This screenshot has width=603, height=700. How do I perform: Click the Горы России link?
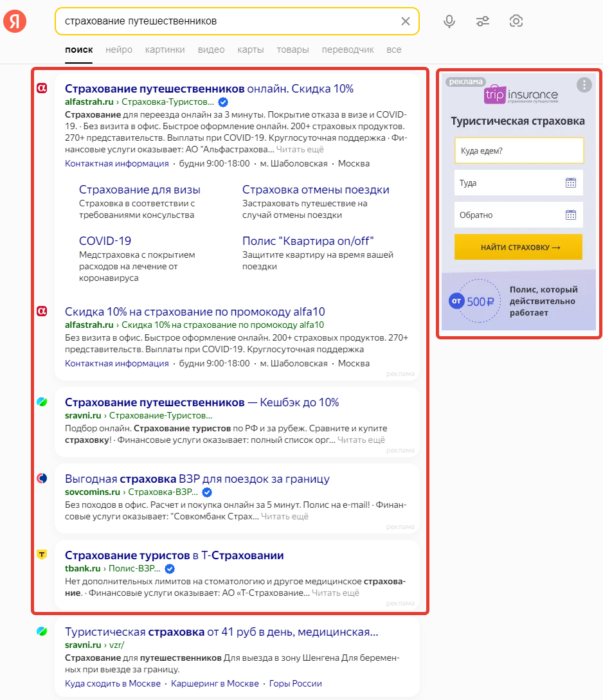[296, 683]
